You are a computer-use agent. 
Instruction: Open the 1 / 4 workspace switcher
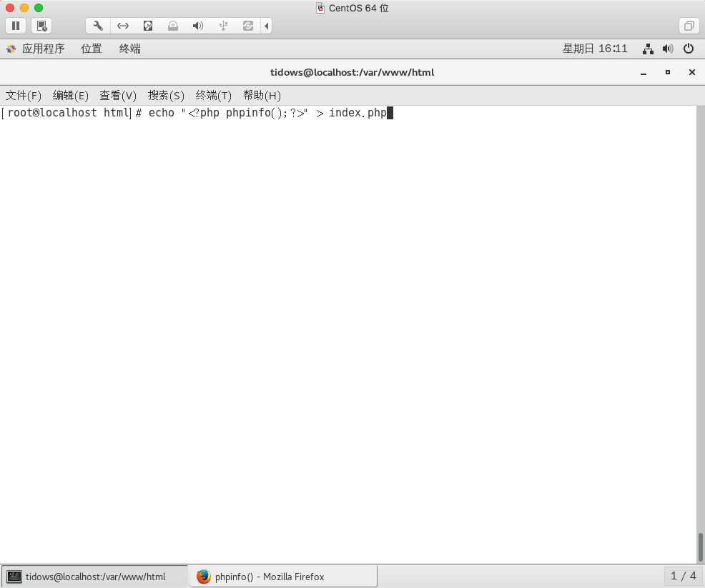coord(683,577)
